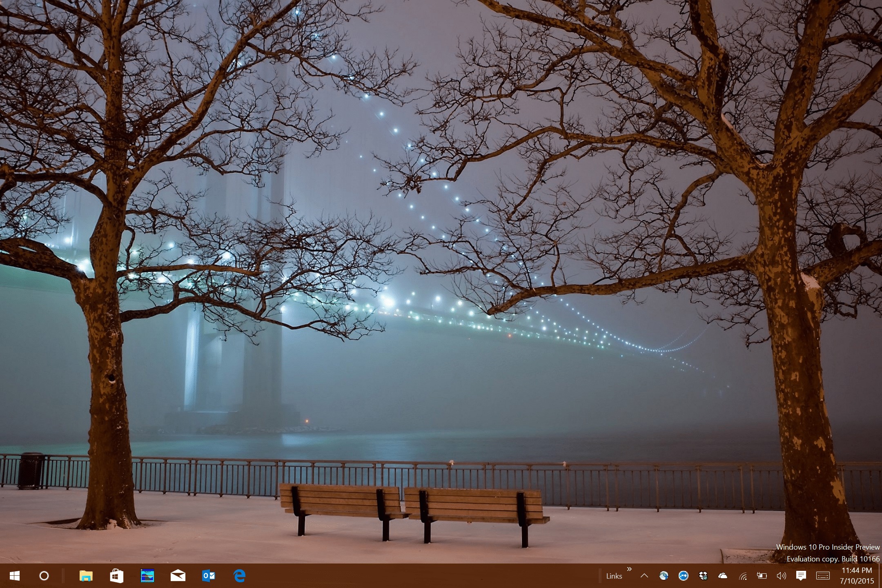Open OneDrive cloud tray icon
The width and height of the screenshot is (882, 588).
pyautogui.click(x=723, y=576)
